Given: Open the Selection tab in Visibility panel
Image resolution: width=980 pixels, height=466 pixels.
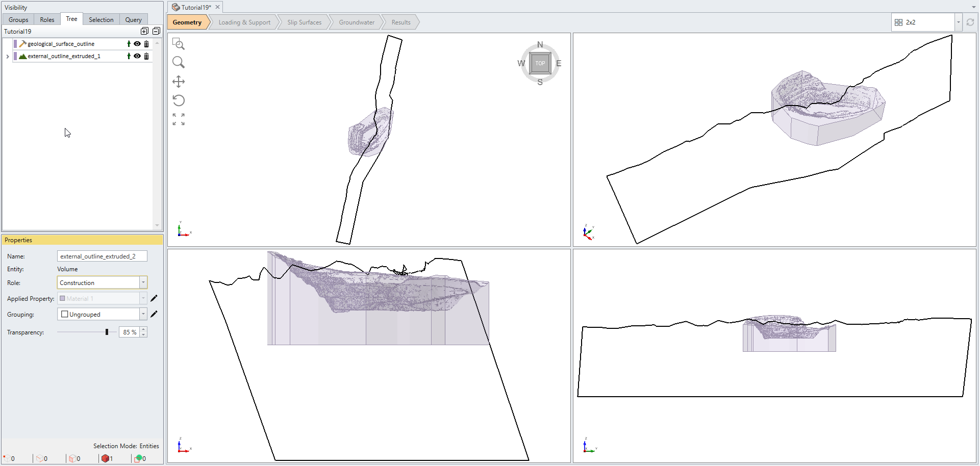Looking at the screenshot, I should (x=100, y=19).
